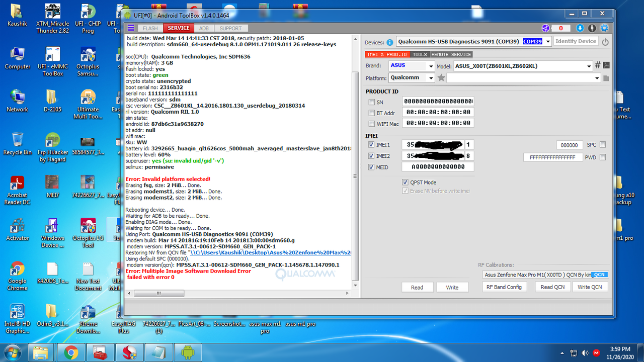Toggle the BT Addr checkbox
Image resolution: width=644 pixels, height=362 pixels.
click(x=372, y=113)
